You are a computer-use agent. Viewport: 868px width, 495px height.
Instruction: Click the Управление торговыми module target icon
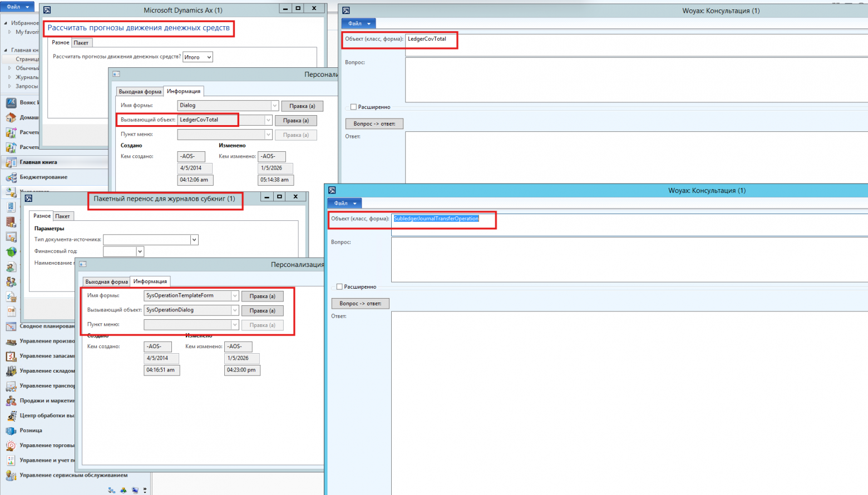(11, 445)
